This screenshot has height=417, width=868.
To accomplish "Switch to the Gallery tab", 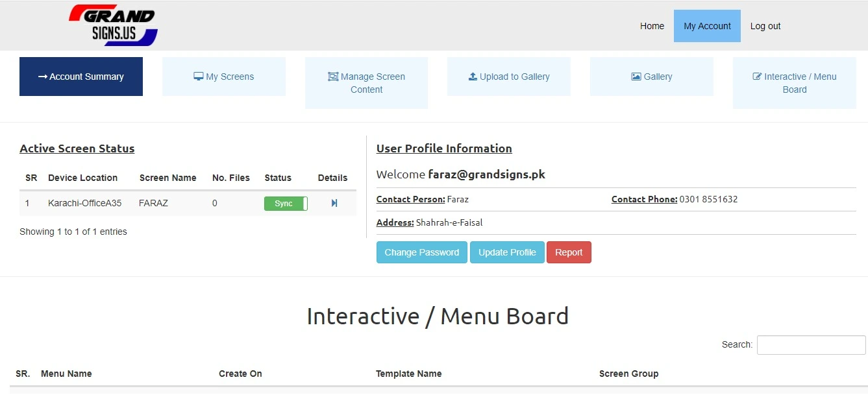I will point(651,77).
